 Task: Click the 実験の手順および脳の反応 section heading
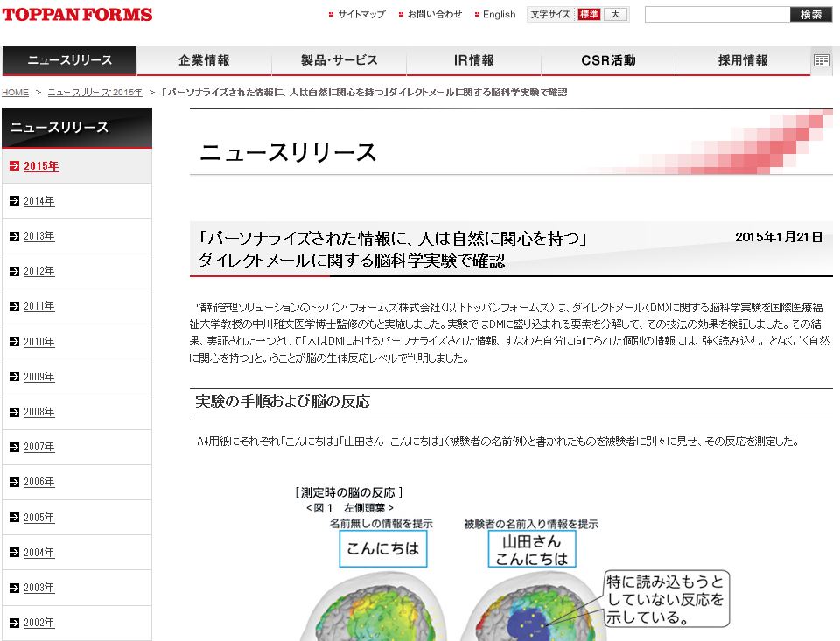(283, 401)
